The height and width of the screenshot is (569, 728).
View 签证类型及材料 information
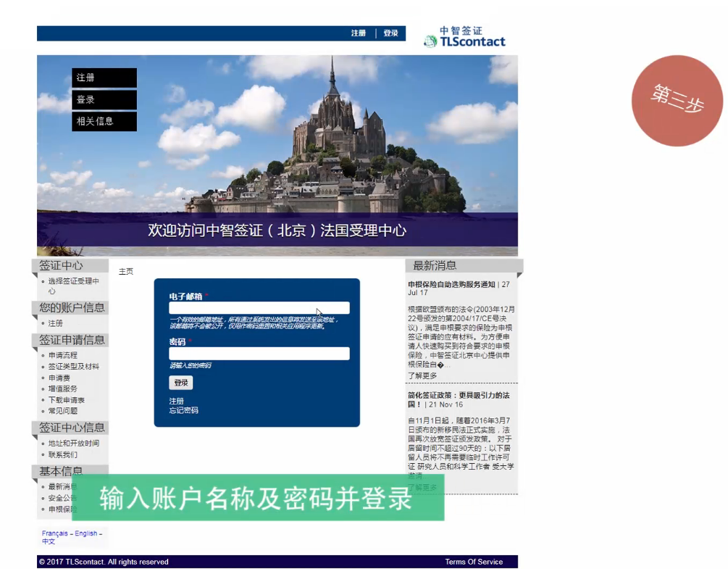coord(72,366)
